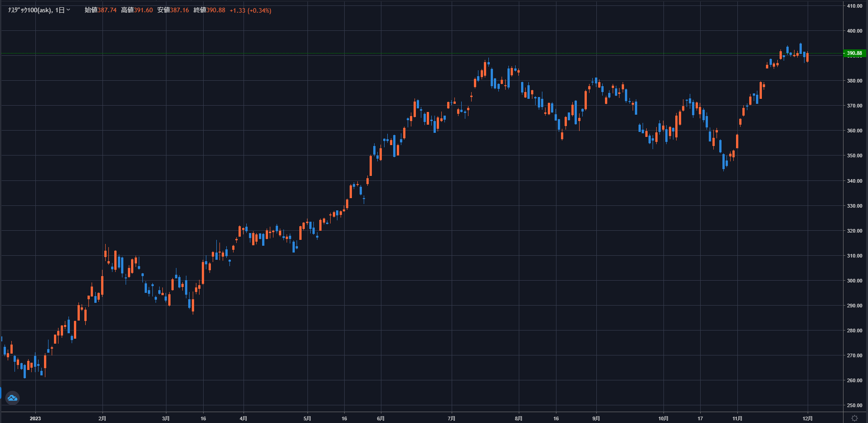Click the round cloud logo icon
The image size is (868, 423).
click(12, 398)
